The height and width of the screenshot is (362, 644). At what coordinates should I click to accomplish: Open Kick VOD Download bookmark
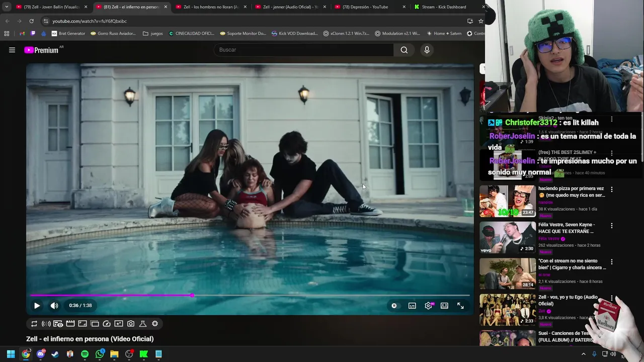(294, 34)
